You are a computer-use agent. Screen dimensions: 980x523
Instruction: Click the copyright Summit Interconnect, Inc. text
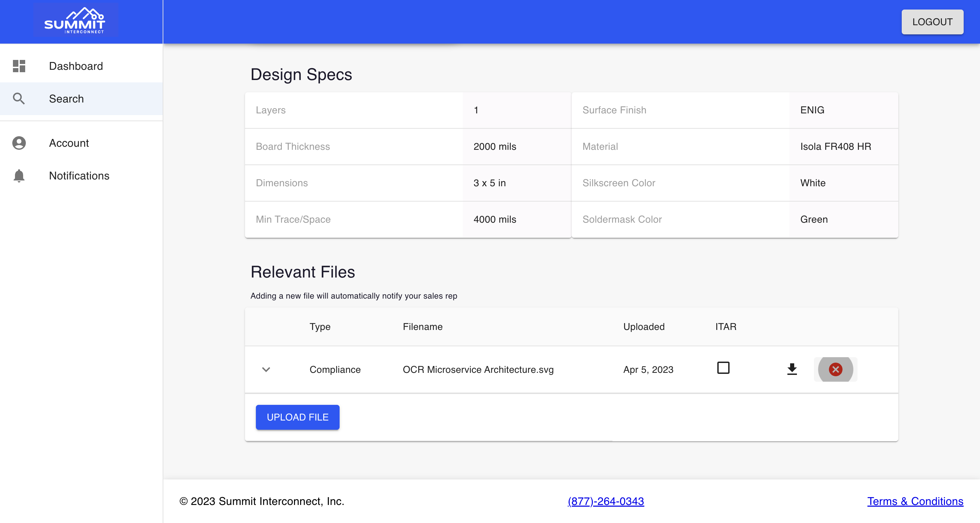point(262,501)
